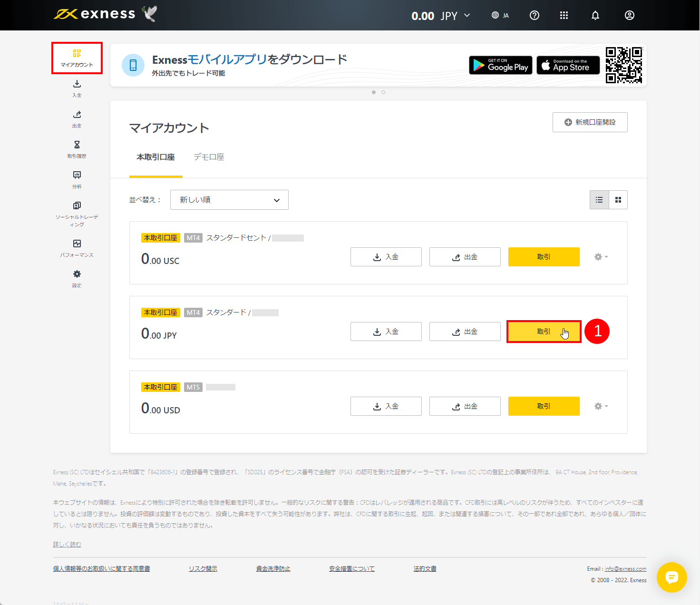Click the mobile phone banner icon
Image resolution: width=700 pixels, height=605 pixels.
pos(133,65)
